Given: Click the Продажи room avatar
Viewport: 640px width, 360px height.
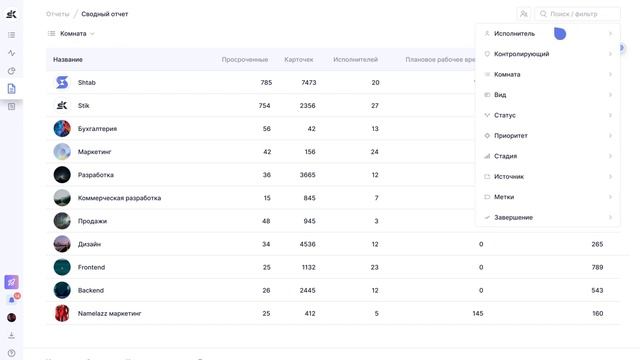Looking at the screenshot, I should point(62,221).
